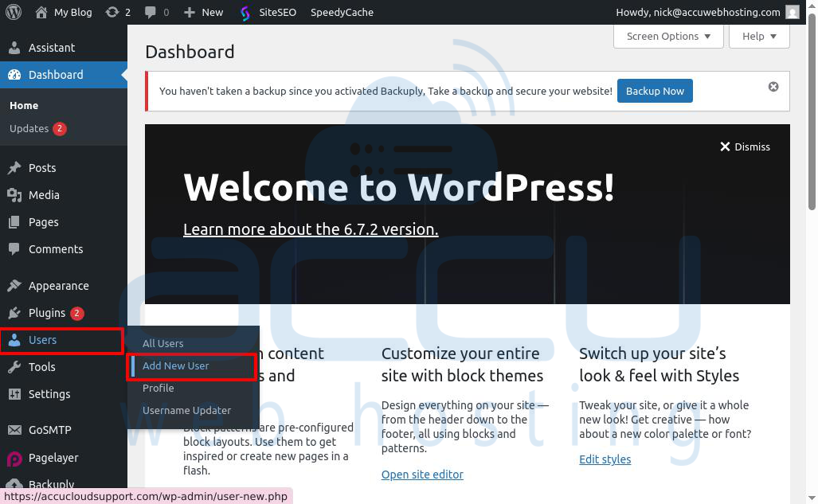Viewport: 818px width, 504px height.
Task: Click the Assistant sidebar icon
Action: pos(14,48)
